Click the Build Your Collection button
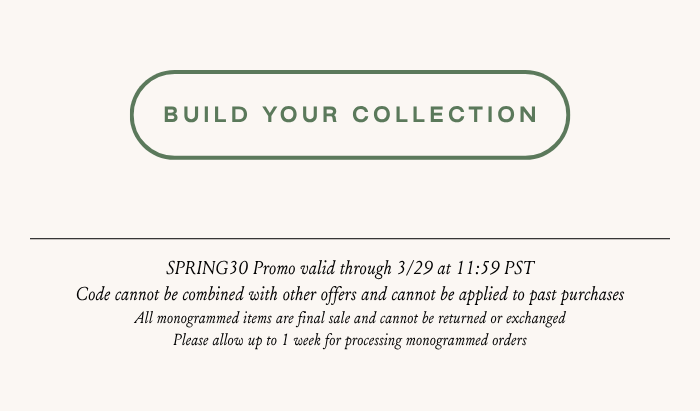This screenshot has height=411, width=700. pyautogui.click(x=350, y=114)
